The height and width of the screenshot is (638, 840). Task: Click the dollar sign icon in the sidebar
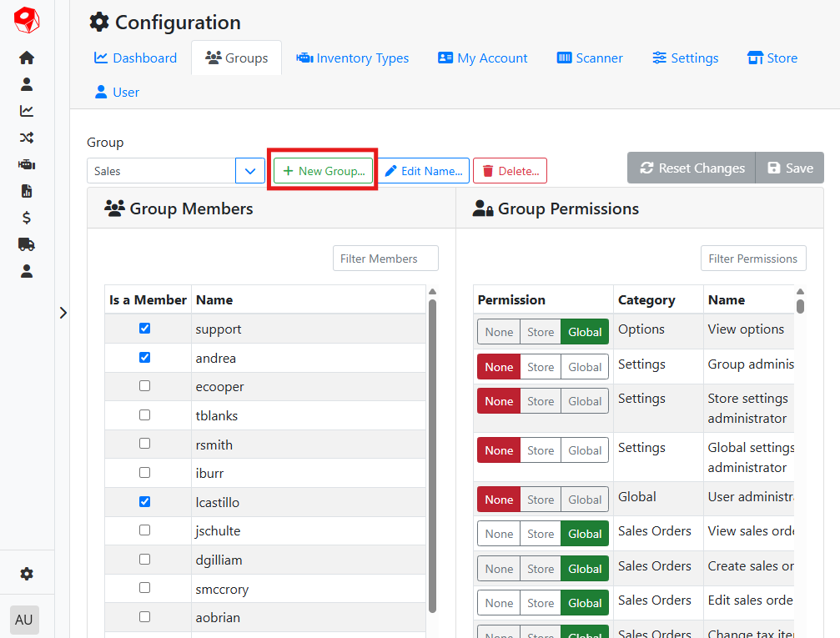coord(27,218)
